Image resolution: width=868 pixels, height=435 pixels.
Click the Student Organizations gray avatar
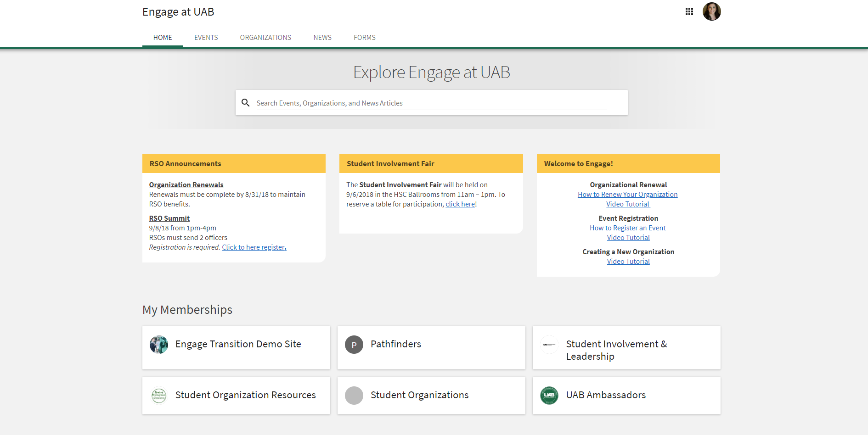(354, 395)
